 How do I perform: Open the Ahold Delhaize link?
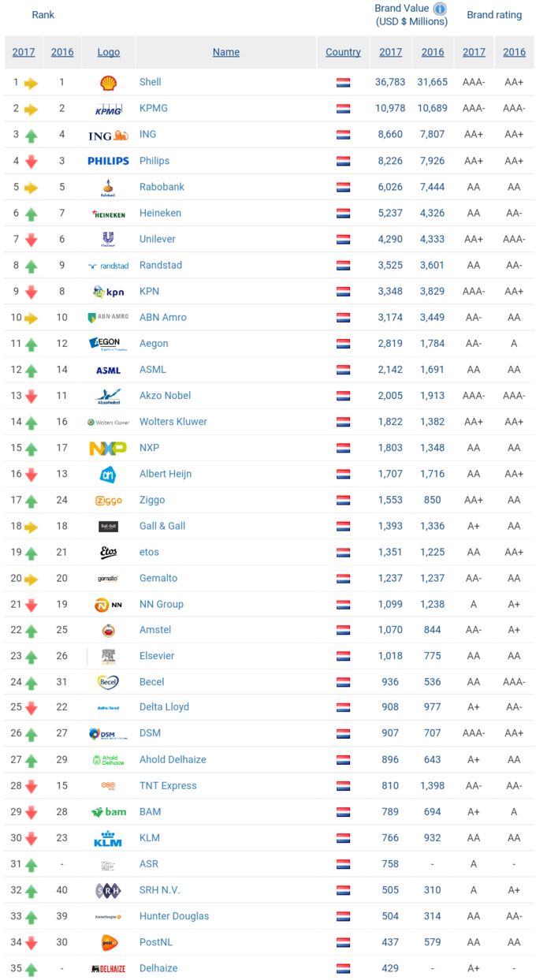[173, 759]
